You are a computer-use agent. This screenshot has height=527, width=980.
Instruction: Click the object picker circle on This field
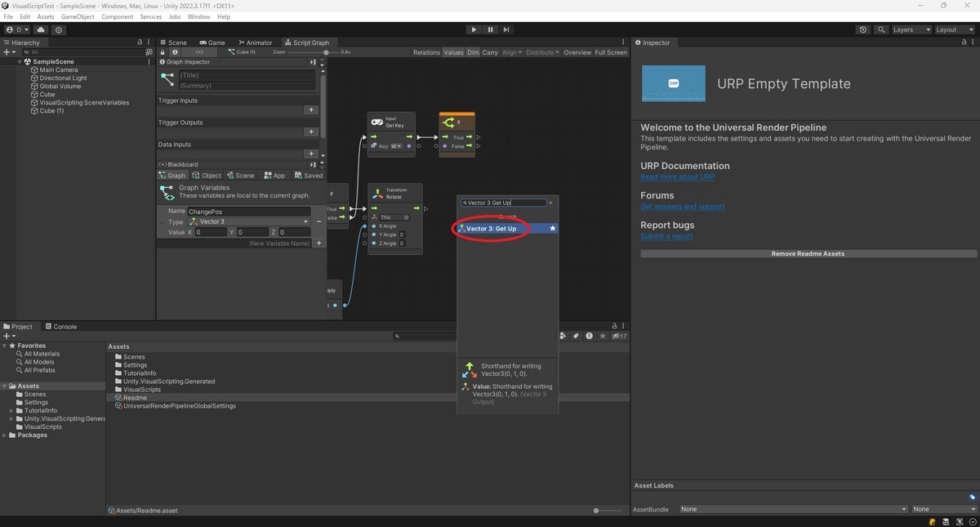(407, 218)
